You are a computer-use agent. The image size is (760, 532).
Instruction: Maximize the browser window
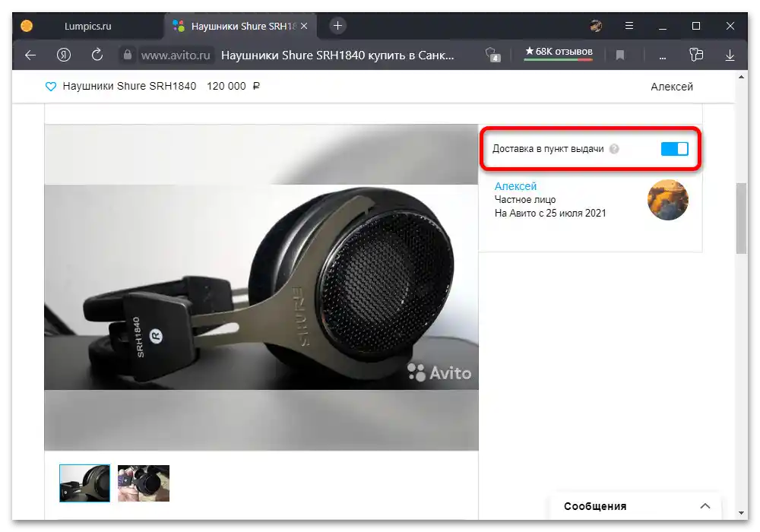(696, 26)
